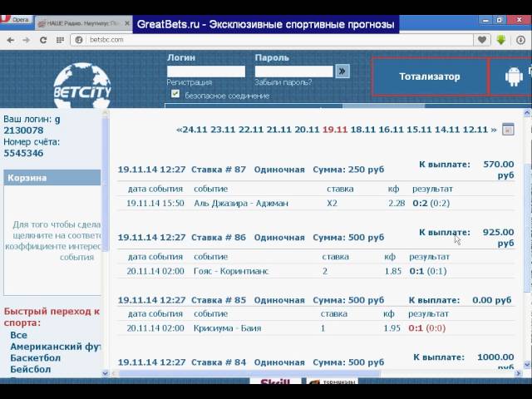
Task: Focus the Пароль input field
Action: (x=293, y=71)
